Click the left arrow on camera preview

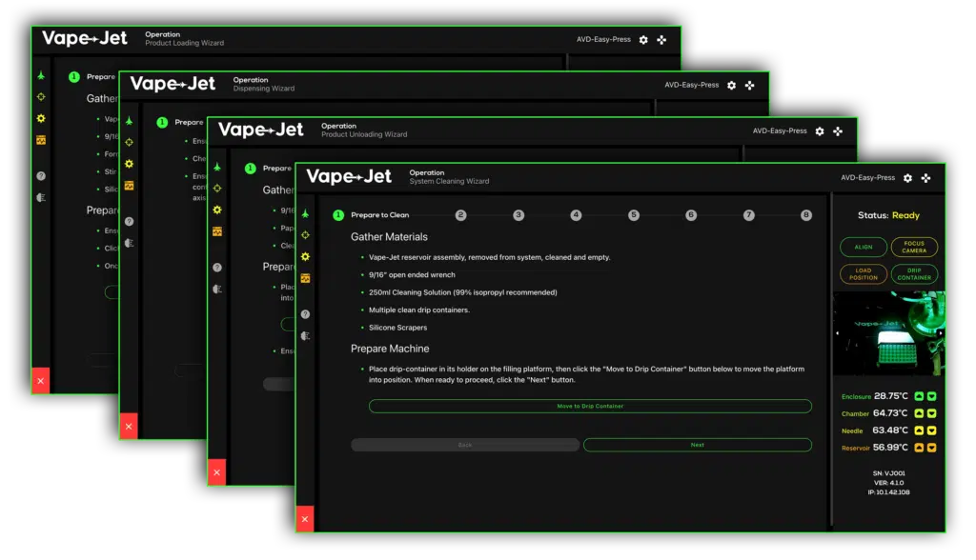[x=837, y=333]
